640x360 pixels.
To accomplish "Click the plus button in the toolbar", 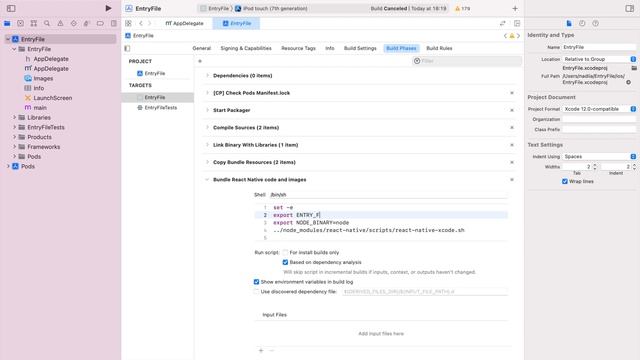I will 515,8.
